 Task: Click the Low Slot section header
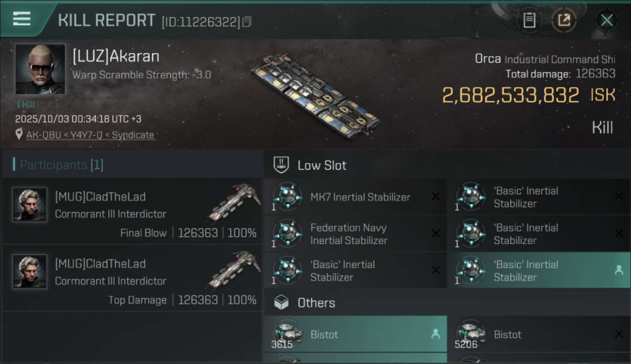(322, 165)
